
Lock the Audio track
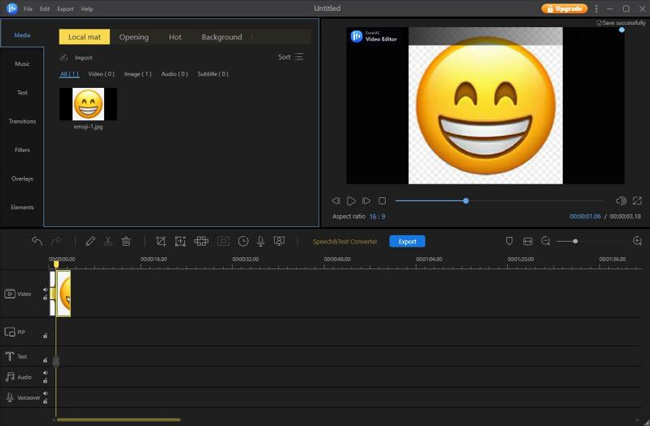point(45,381)
